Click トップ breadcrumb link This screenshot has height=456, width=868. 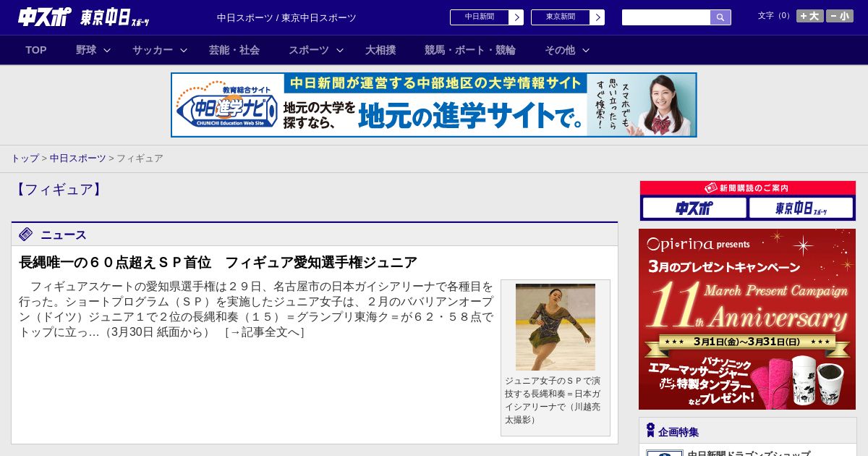pos(25,158)
